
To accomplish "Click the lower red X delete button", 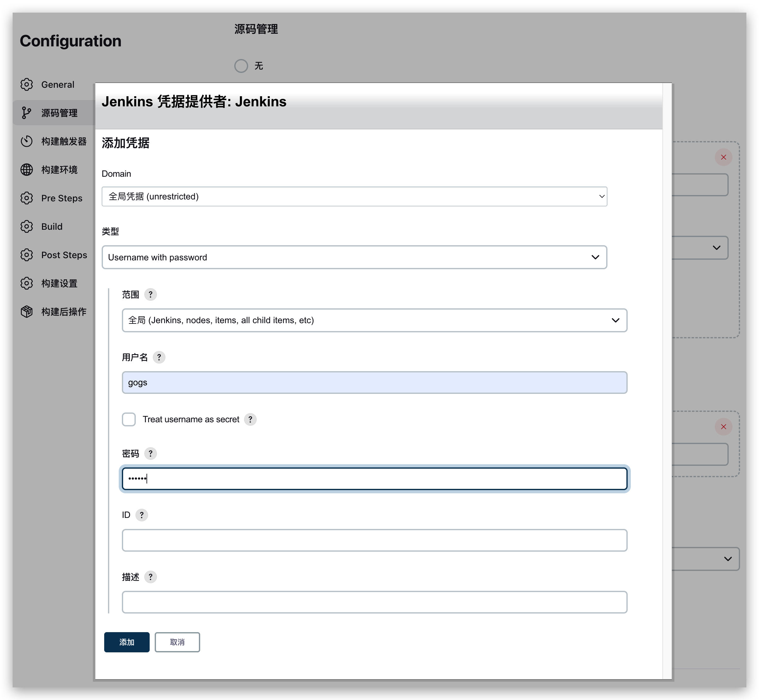I will [723, 427].
